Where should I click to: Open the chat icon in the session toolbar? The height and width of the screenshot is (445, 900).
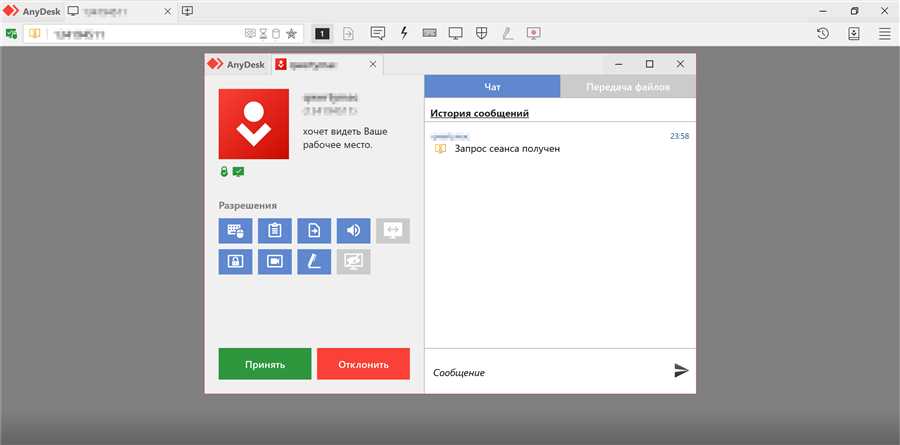(377, 33)
